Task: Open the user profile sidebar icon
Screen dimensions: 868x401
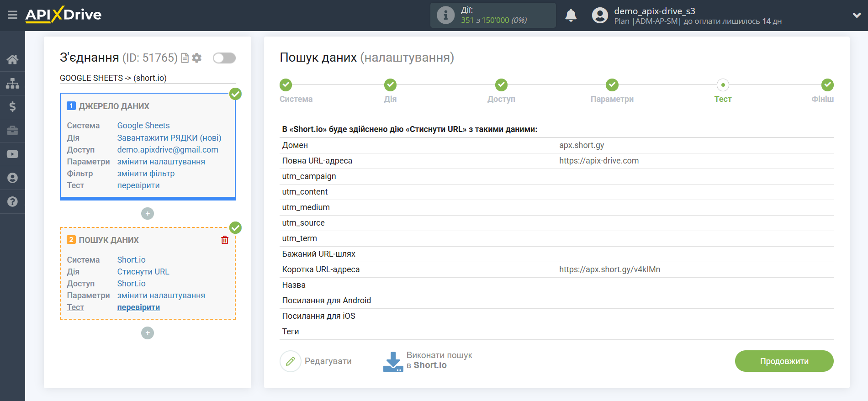Action: pyautogui.click(x=12, y=178)
